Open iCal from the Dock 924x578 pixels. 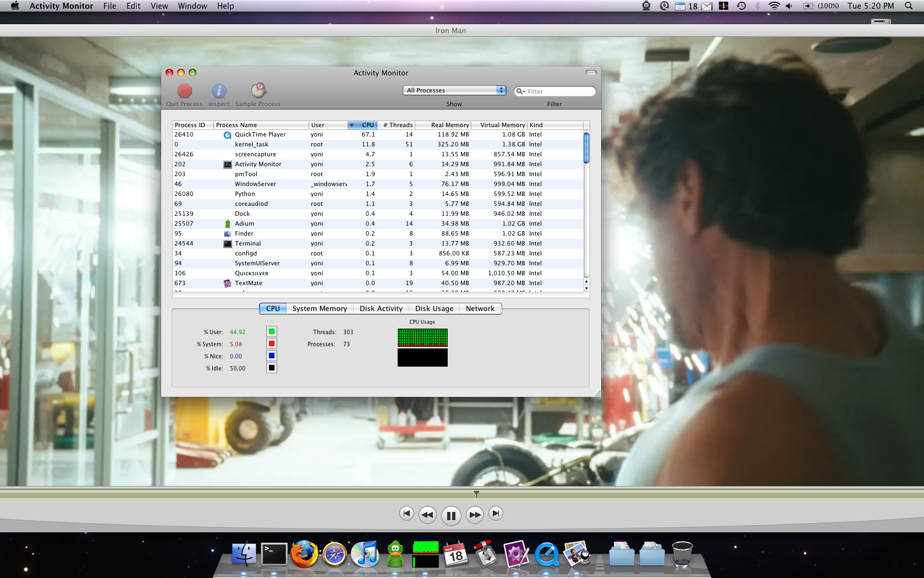[456, 554]
